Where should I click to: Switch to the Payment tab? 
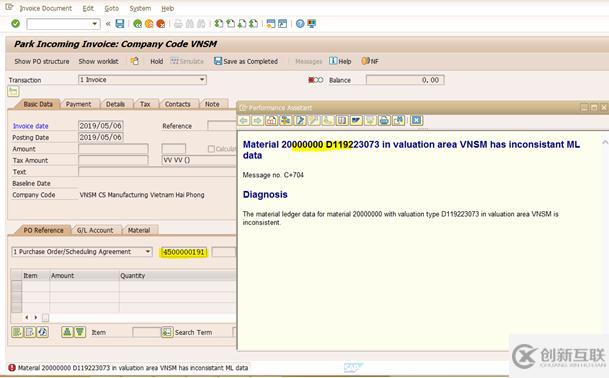pos(78,104)
